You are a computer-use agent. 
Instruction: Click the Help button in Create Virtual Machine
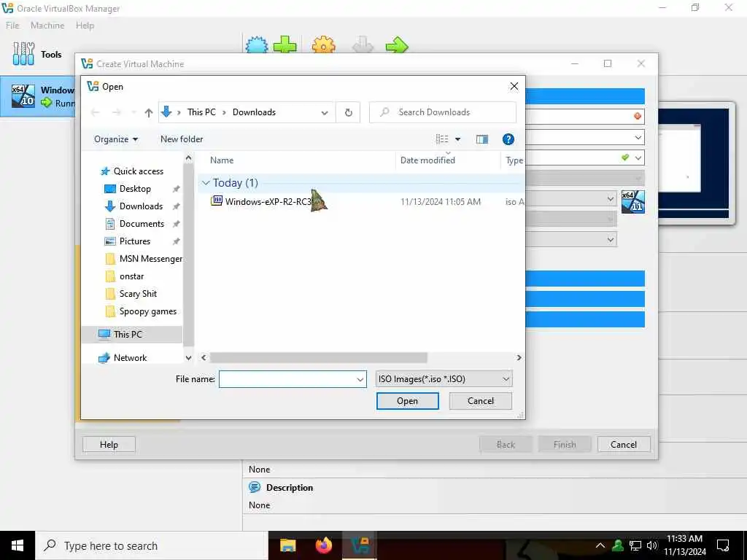[x=109, y=444]
